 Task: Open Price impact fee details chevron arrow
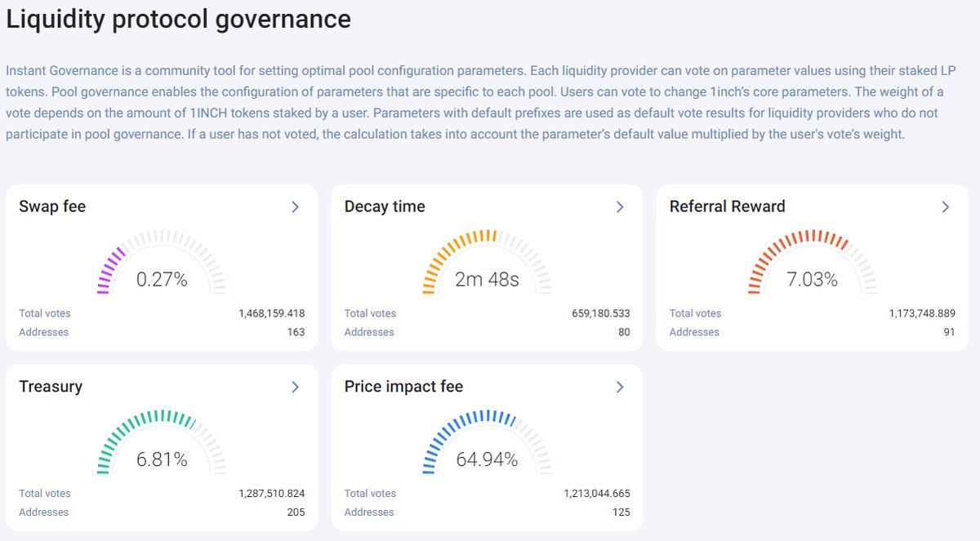click(x=620, y=387)
